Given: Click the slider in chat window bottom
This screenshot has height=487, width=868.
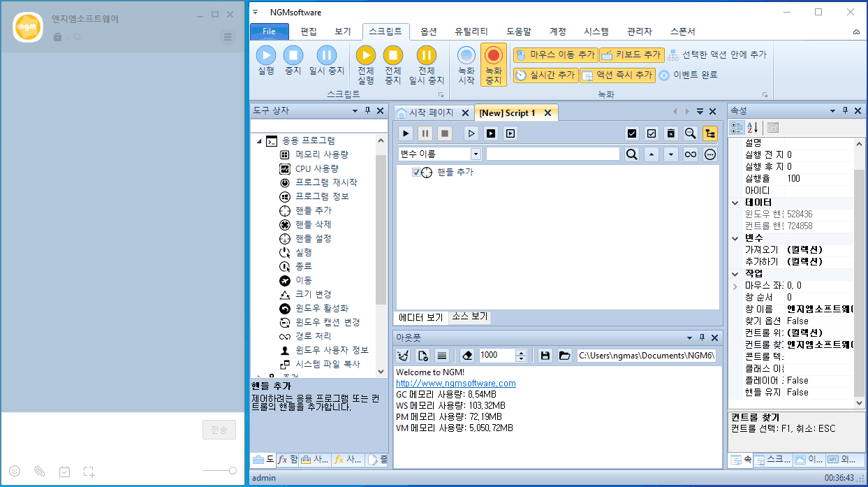Looking at the screenshot, I should 219,472.
